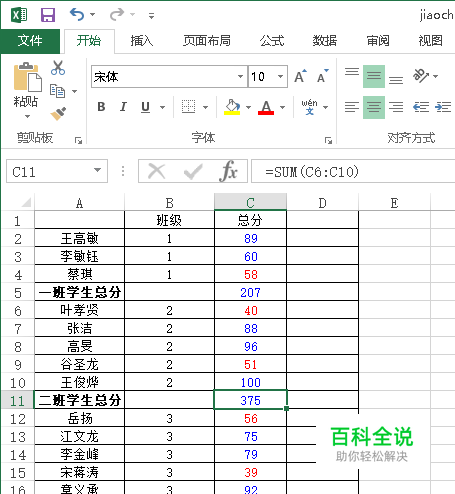Screen dimensions: 455x494
Task: Open the fill color palette arrow
Action: [248, 107]
